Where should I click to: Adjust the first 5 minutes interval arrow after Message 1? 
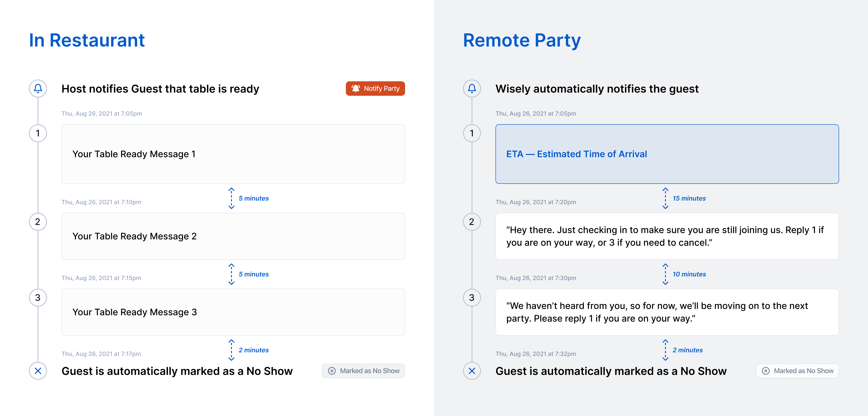[231, 198]
